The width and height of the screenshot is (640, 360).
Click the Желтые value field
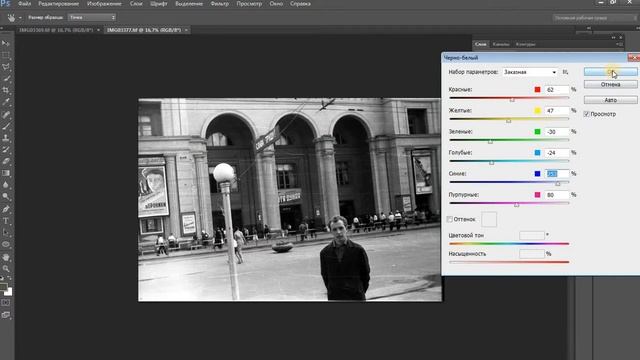(557, 111)
